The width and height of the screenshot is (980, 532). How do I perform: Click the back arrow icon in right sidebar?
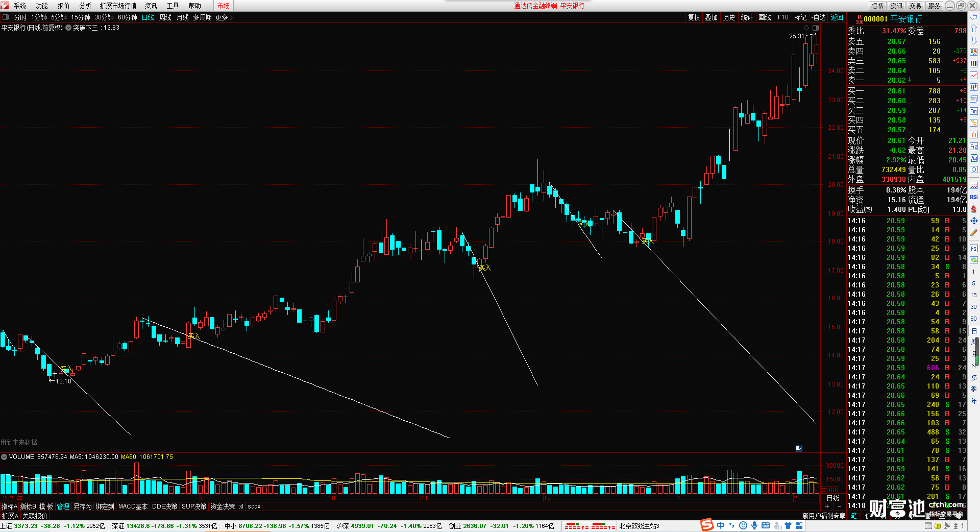pos(974,17)
